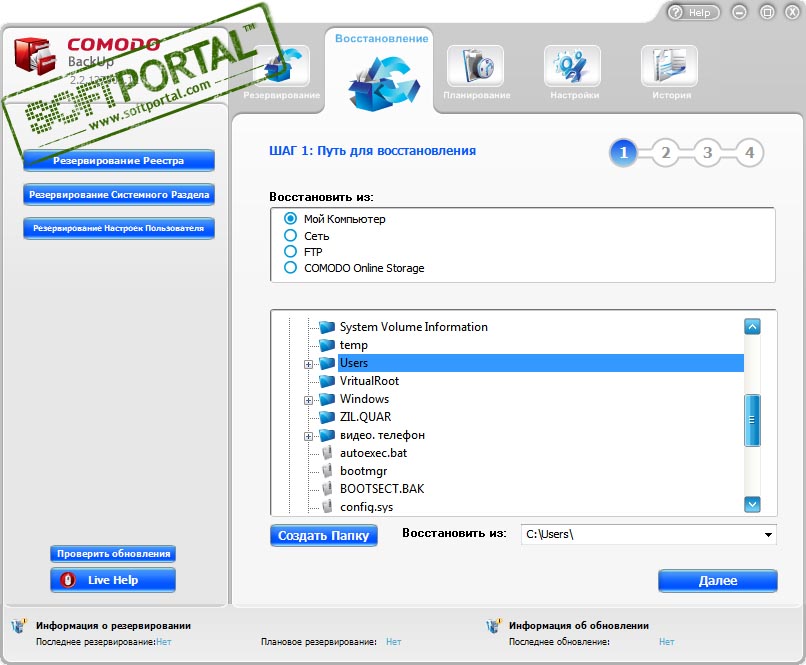Screen dimensions: 806x665
Task: Go to wizard step 2
Action: tap(666, 153)
